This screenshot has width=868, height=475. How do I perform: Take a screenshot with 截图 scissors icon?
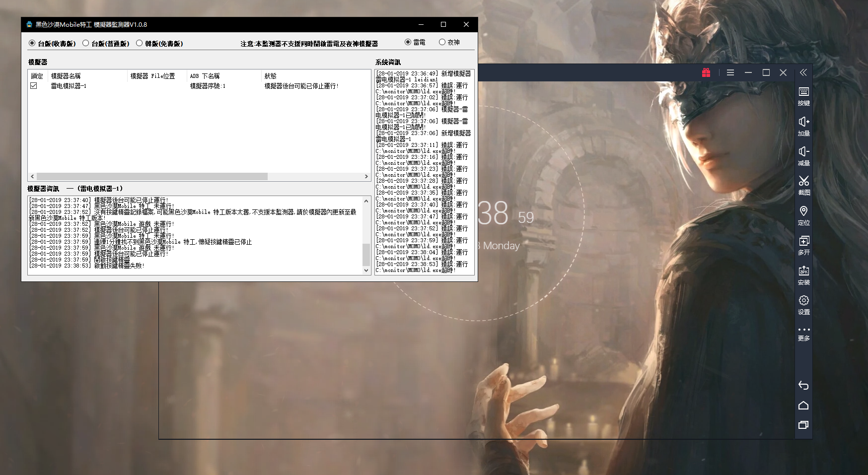tap(803, 186)
